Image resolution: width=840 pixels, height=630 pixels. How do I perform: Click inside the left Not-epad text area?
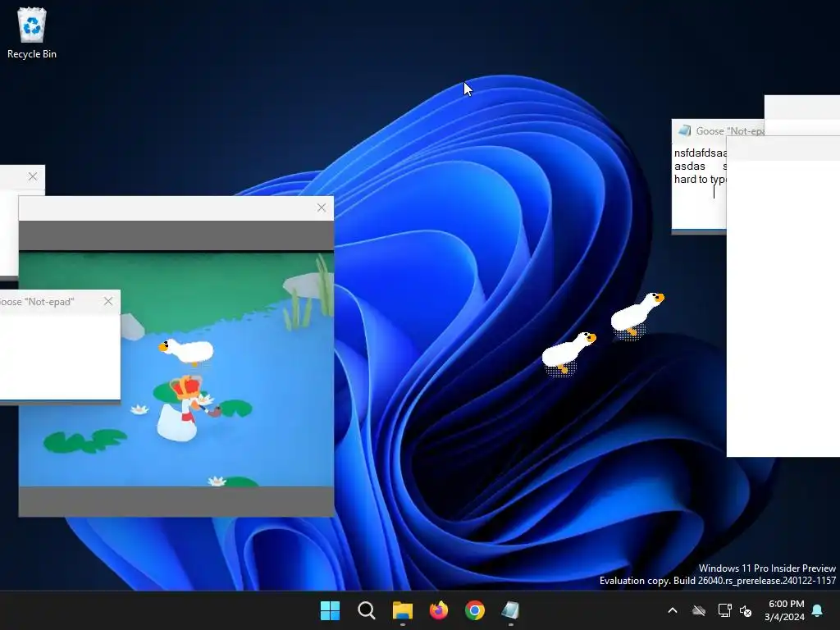click(x=60, y=356)
